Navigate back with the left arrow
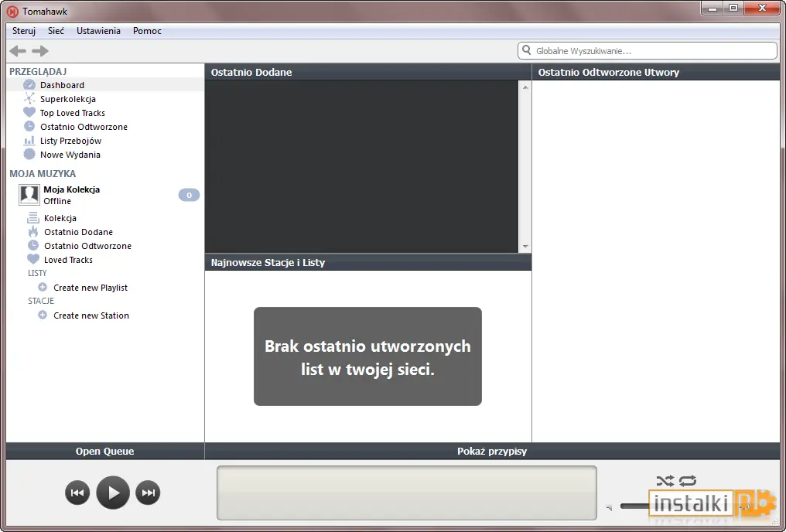 (x=18, y=50)
